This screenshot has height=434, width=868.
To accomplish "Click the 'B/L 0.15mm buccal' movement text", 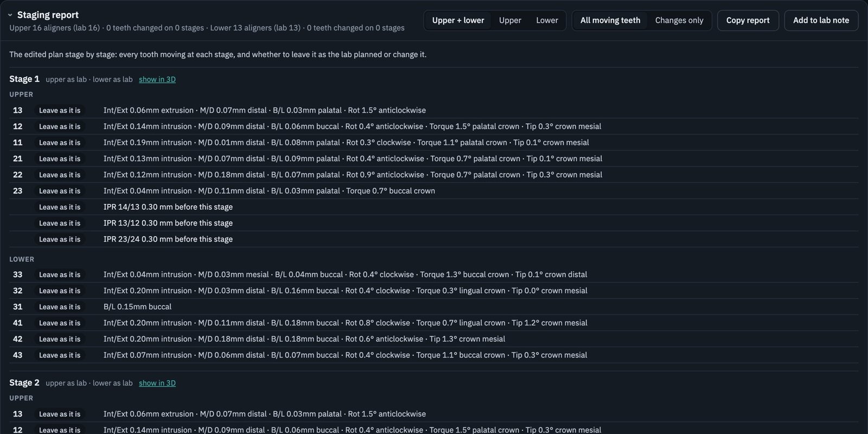I will point(137,307).
